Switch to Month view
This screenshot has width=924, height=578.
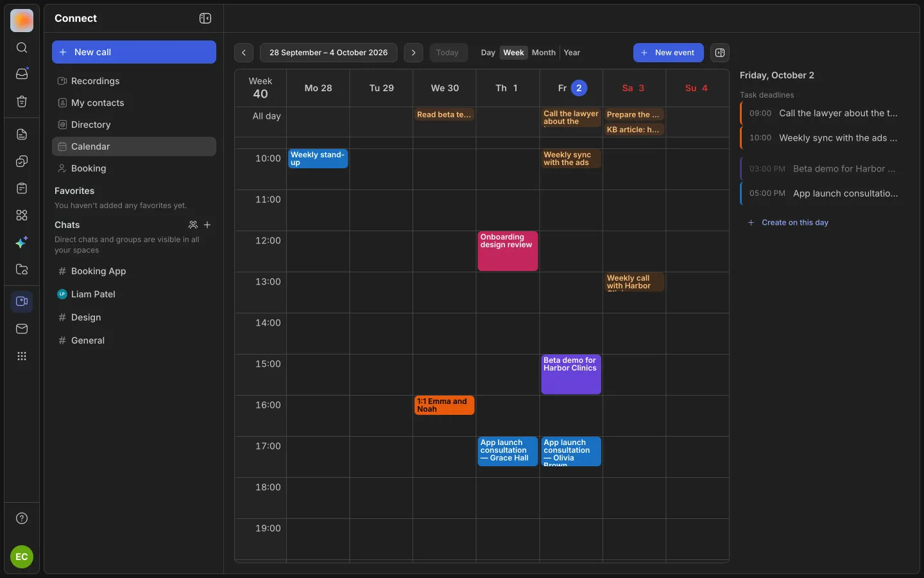click(543, 53)
